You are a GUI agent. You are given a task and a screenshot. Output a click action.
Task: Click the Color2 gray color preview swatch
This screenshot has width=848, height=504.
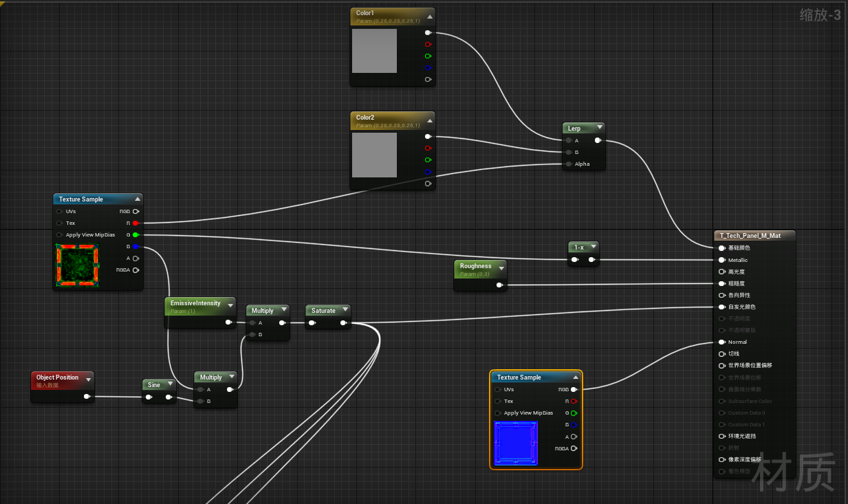(374, 155)
